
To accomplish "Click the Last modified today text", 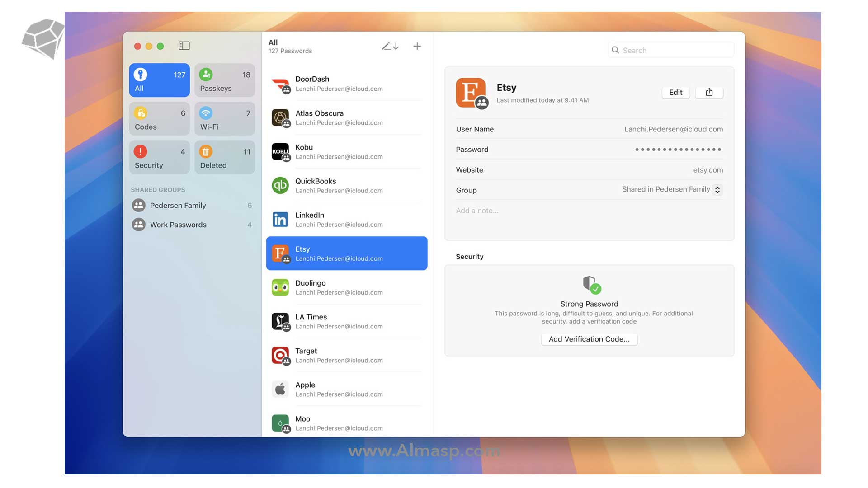I will [x=542, y=100].
